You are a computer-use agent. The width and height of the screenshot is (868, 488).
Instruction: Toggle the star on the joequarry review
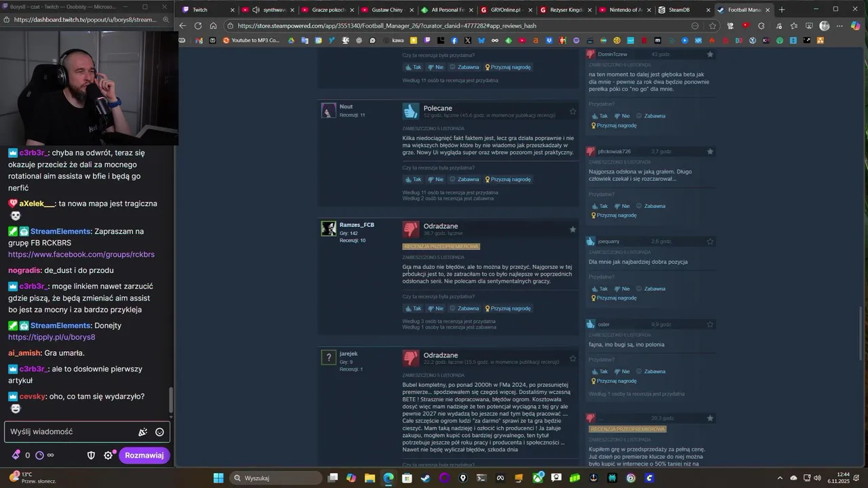click(x=710, y=241)
